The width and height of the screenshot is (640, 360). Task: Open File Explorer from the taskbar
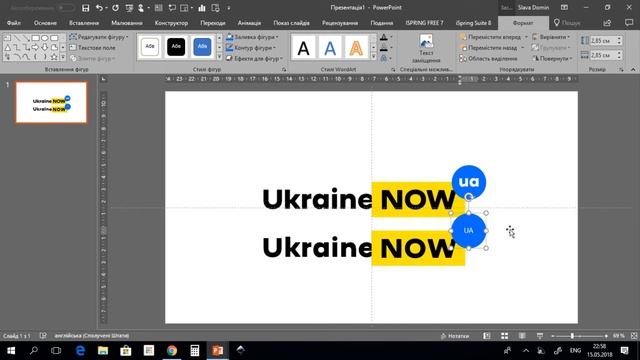103,350
